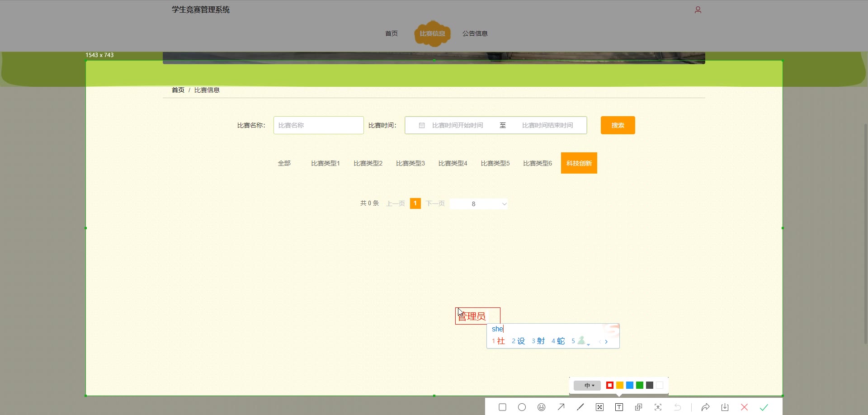Click the 比赛信息 breadcrumb text

[x=207, y=90]
